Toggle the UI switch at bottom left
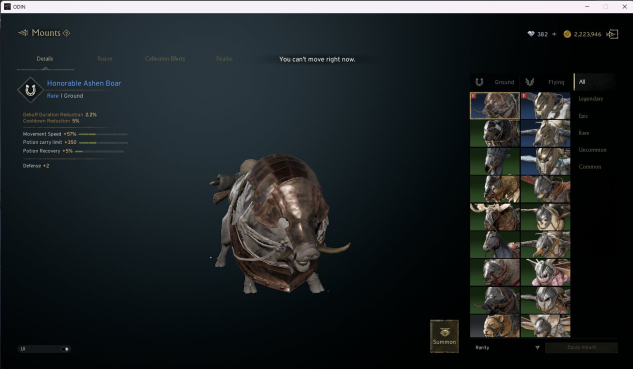633x369 pixels. tap(44, 349)
